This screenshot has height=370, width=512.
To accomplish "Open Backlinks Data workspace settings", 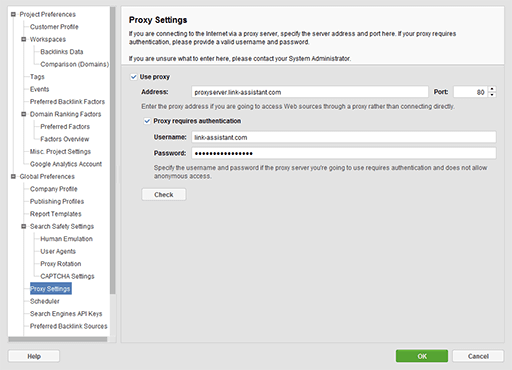I will coord(62,52).
